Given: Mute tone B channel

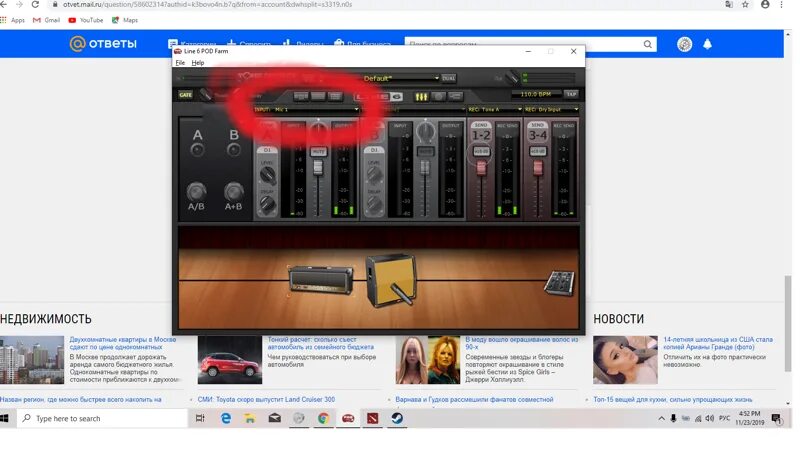Looking at the screenshot, I should (x=425, y=152).
